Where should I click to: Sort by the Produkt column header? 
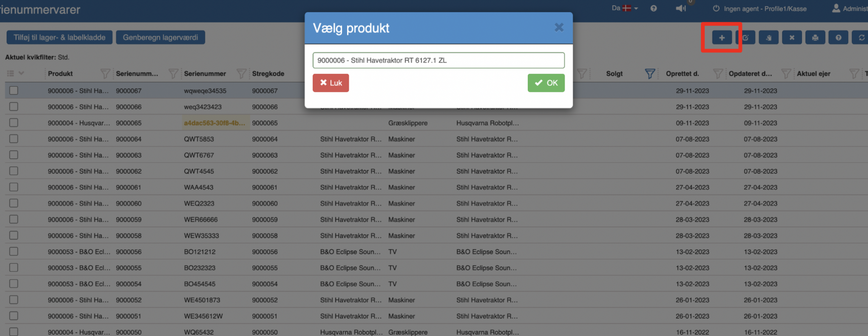[60, 74]
